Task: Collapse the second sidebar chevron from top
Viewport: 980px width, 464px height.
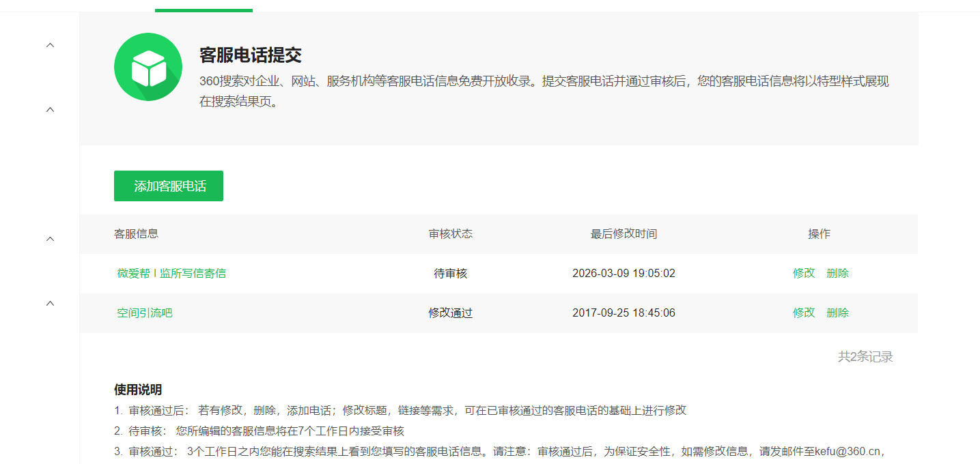Action: [50, 110]
